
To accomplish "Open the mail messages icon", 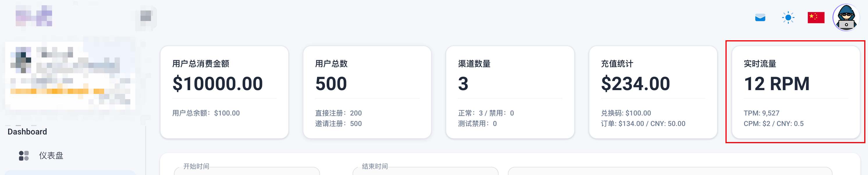I will (760, 17).
